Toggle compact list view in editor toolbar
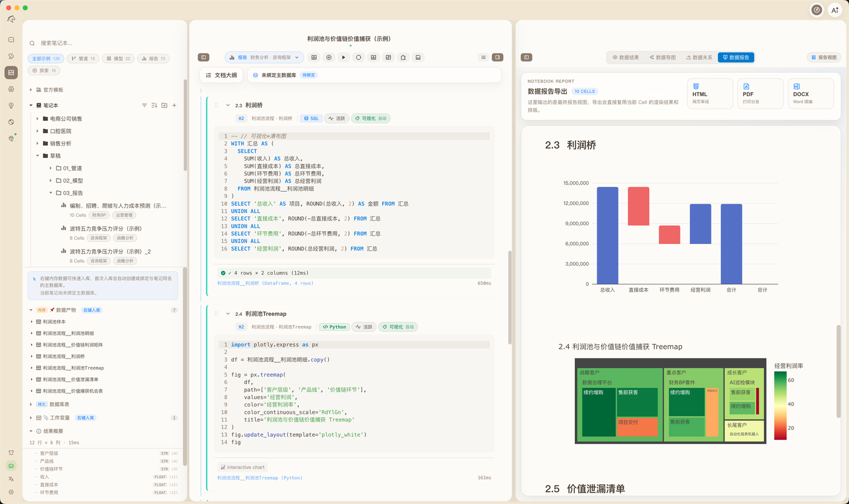849x504 pixels. coord(483,57)
